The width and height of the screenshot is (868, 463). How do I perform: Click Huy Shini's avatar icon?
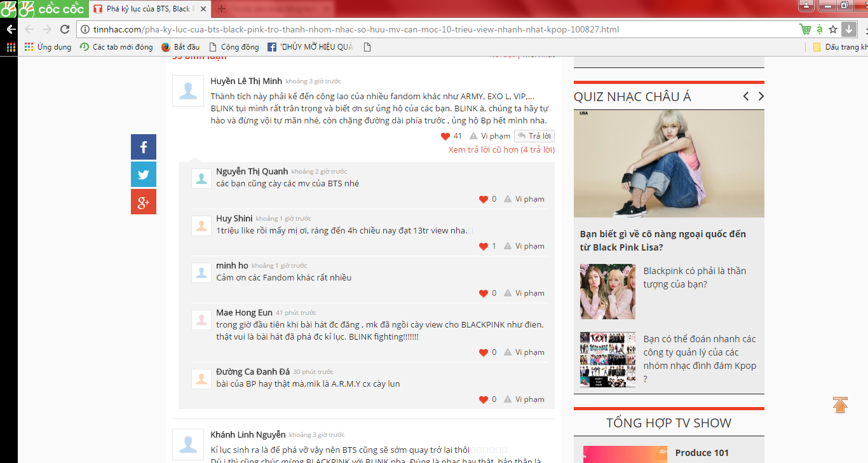pyautogui.click(x=201, y=226)
